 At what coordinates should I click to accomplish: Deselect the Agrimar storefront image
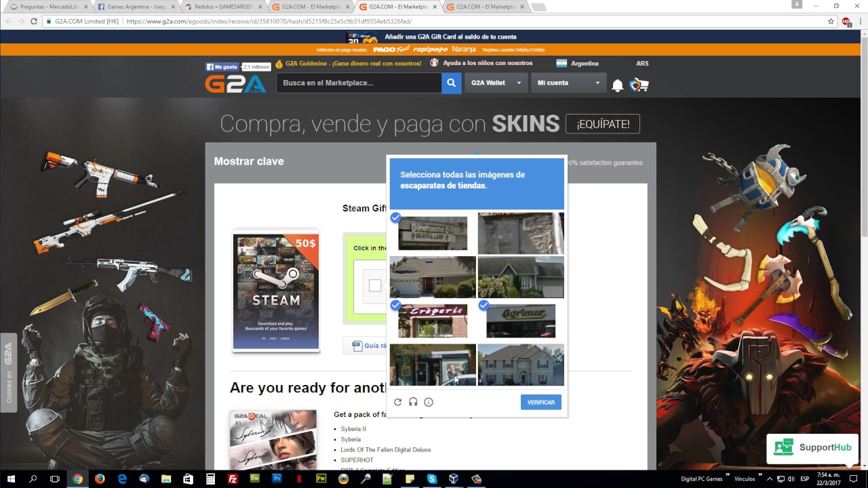point(521,321)
